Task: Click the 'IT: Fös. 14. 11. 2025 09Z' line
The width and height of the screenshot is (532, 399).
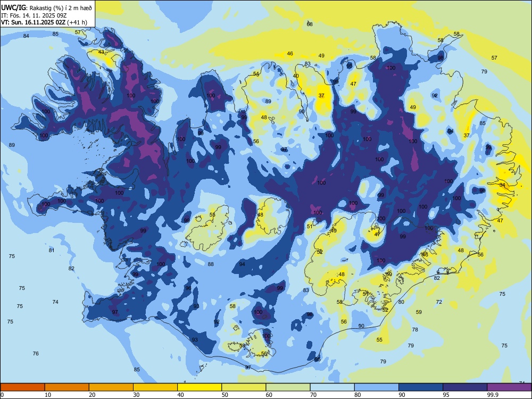Action: point(34,15)
